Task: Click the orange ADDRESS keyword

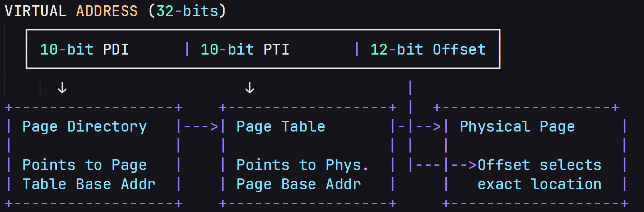Action: click(107, 11)
